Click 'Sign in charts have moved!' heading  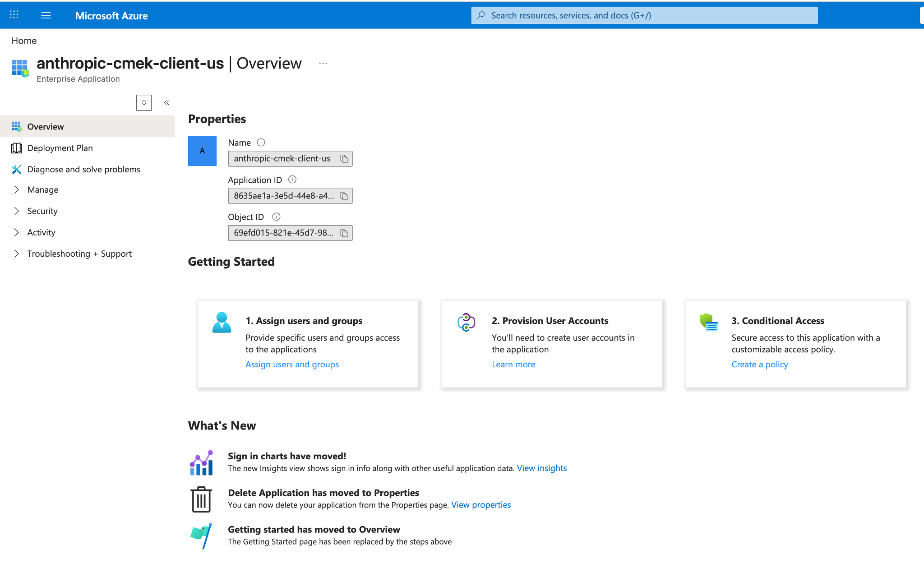coord(287,456)
